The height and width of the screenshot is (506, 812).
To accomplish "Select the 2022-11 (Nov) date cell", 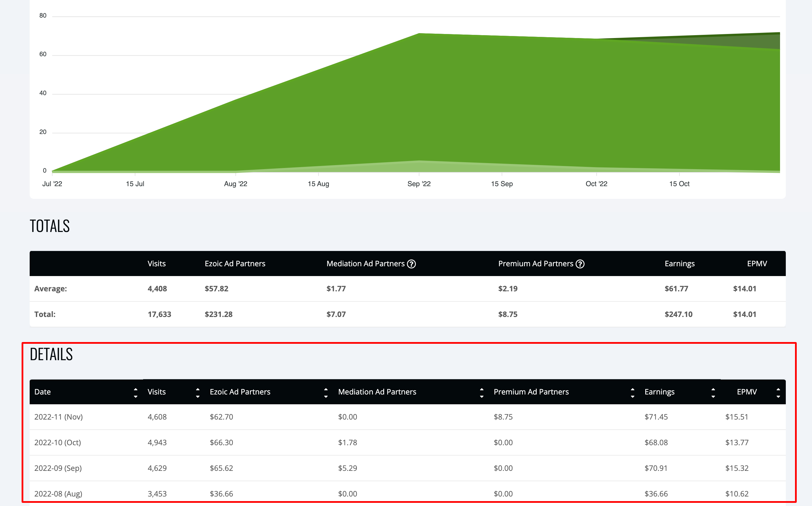I will pyautogui.click(x=58, y=417).
